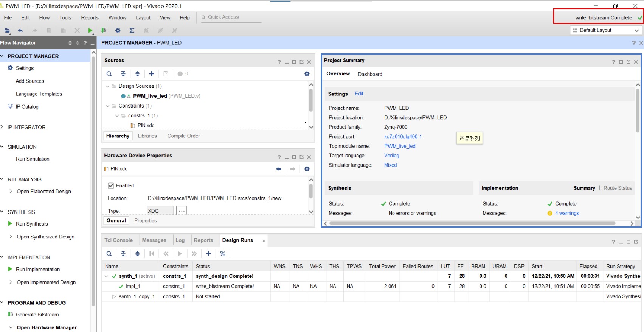The image size is (644, 332).
Task: Switch to the Tcl Console tab
Action: point(118,240)
